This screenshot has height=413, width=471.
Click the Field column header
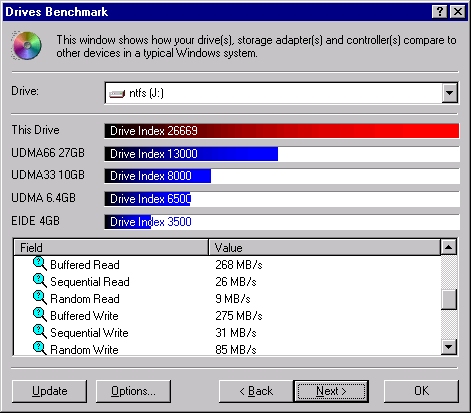(x=111, y=247)
